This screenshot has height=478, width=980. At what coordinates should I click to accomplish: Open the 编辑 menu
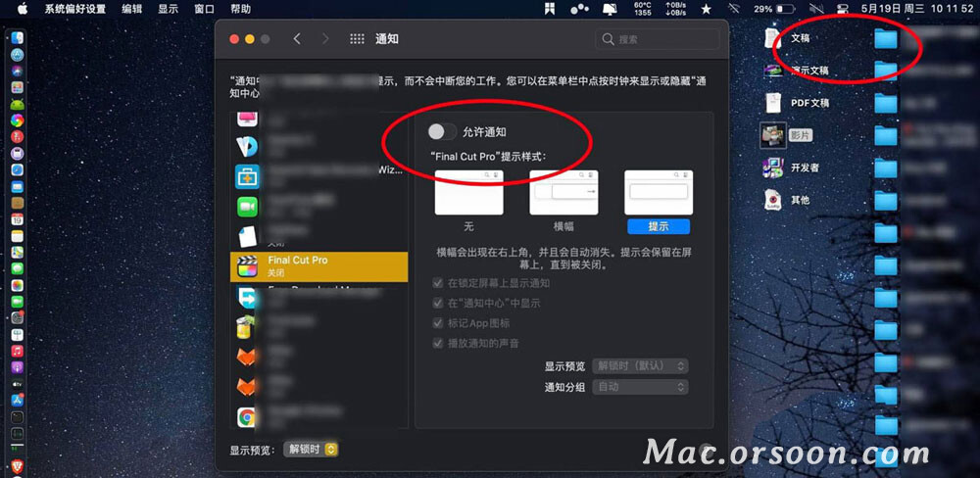point(132,10)
